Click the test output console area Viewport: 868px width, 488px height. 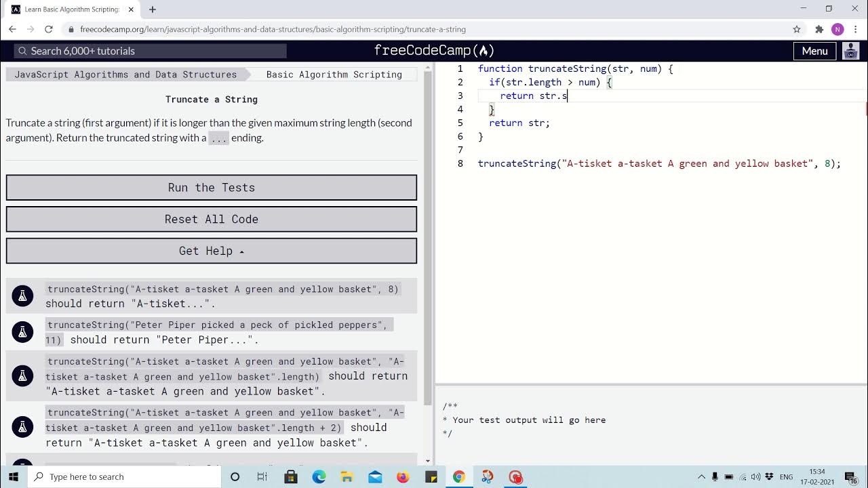pyautogui.click(x=651, y=427)
